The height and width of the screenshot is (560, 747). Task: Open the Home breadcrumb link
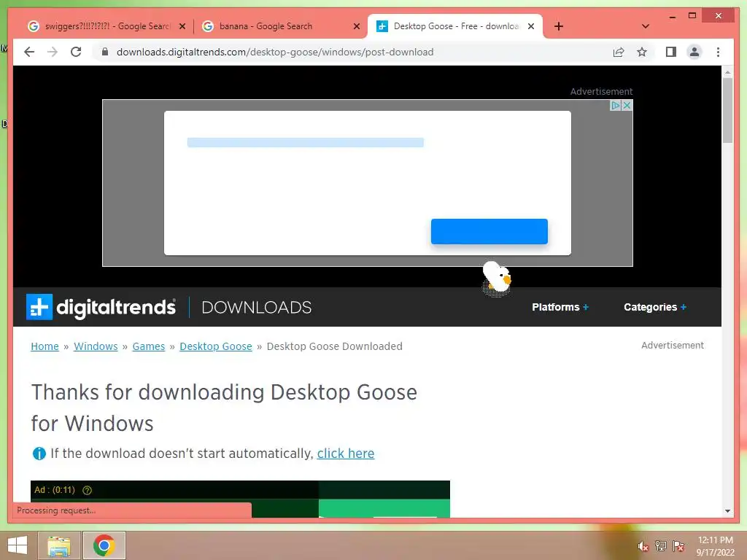pyautogui.click(x=44, y=346)
